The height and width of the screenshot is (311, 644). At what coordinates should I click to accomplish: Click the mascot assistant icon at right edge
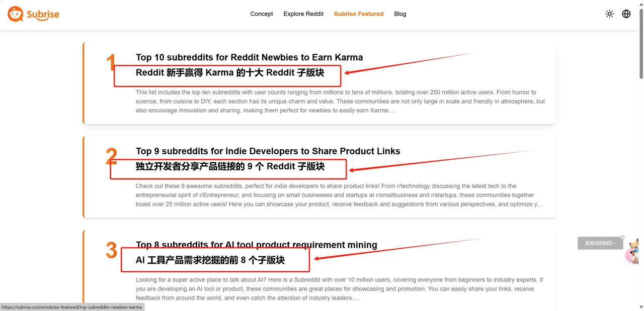coord(633,251)
